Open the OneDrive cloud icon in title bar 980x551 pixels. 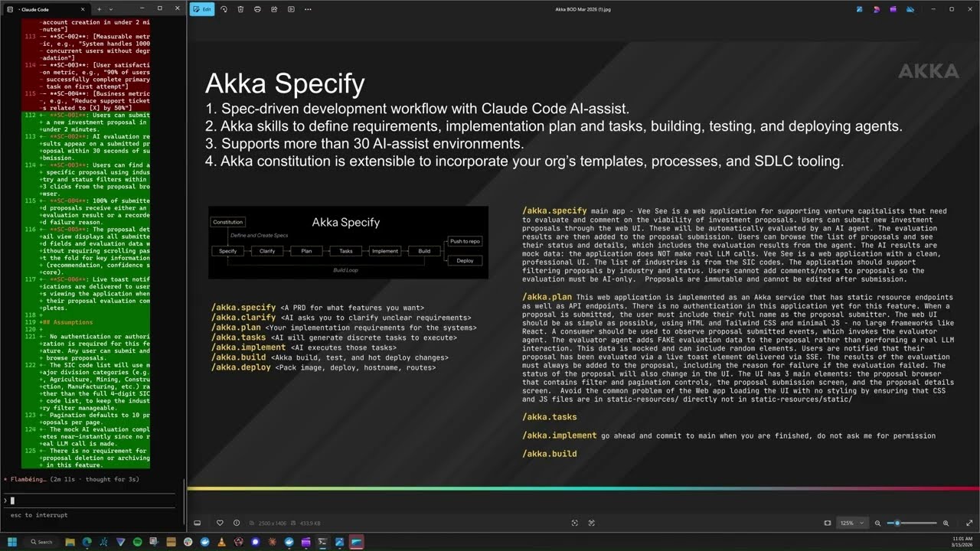tap(910, 9)
